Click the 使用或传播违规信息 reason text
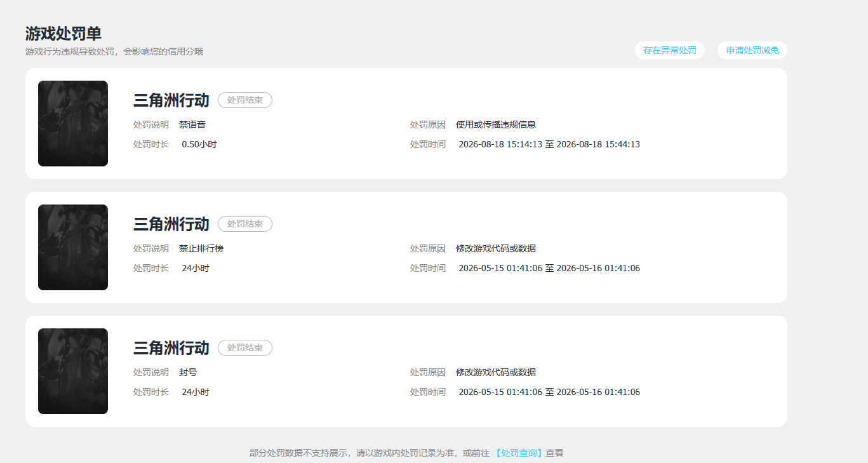The image size is (868, 463). click(x=496, y=124)
